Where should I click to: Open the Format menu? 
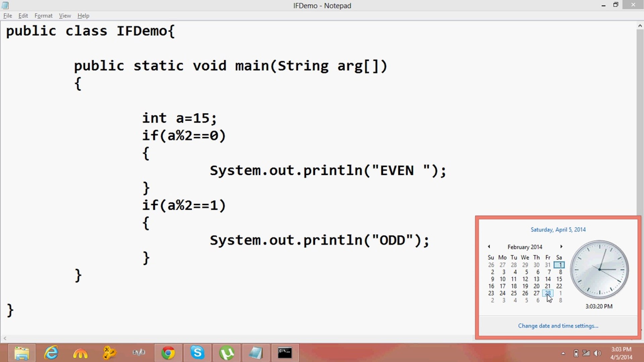[43, 15]
